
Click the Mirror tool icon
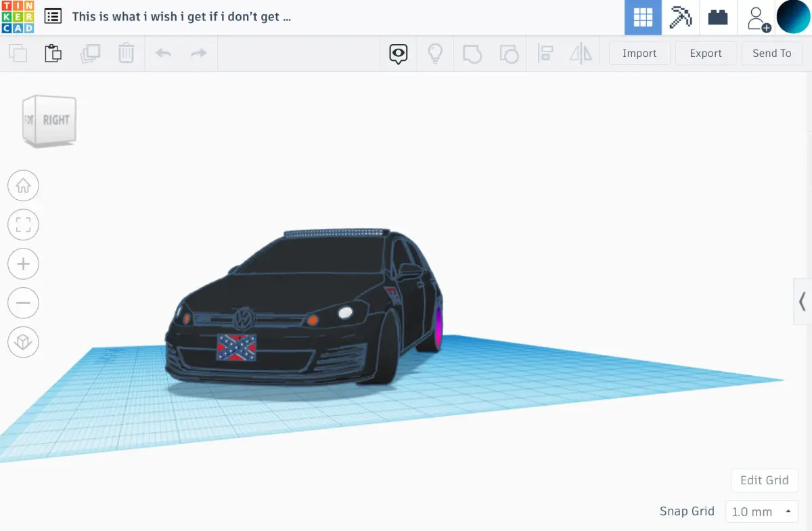pos(581,54)
